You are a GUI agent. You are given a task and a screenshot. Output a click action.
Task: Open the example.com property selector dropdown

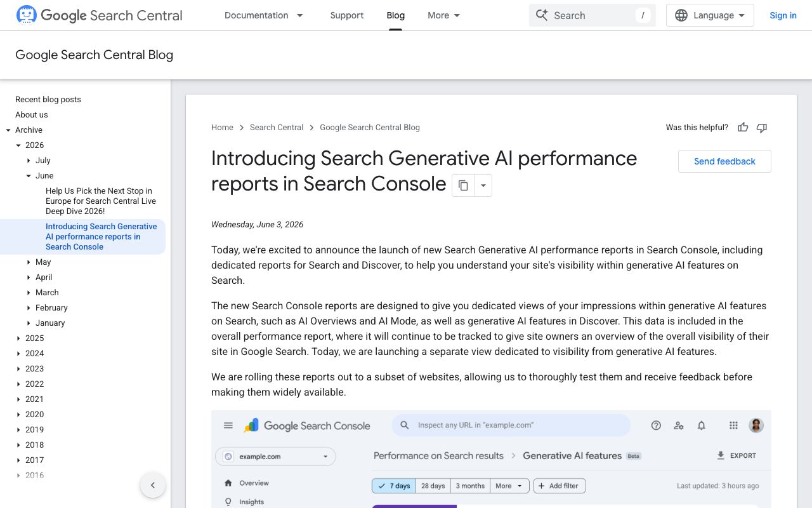[x=276, y=457]
